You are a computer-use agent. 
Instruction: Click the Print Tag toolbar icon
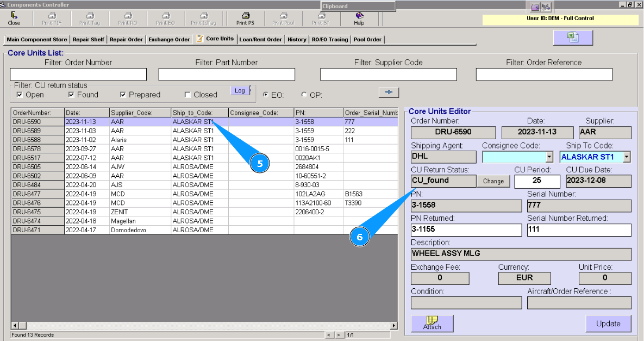click(90, 18)
